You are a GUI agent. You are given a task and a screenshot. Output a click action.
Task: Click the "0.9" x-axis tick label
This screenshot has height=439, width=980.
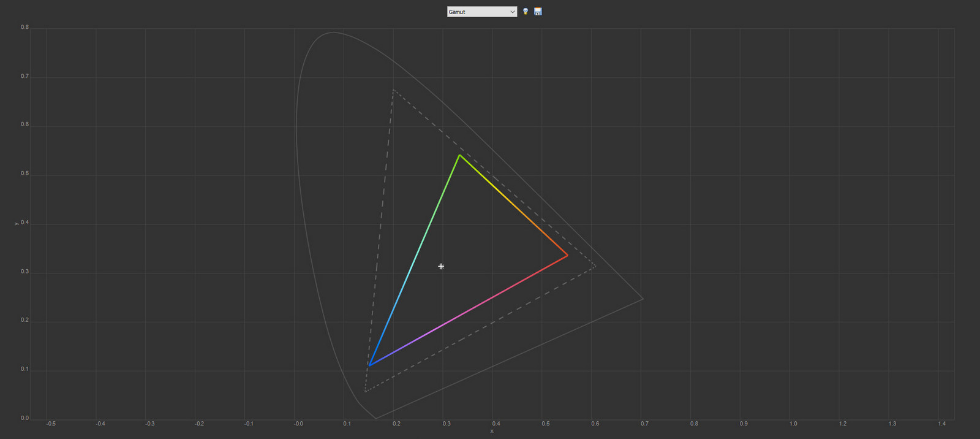click(744, 424)
